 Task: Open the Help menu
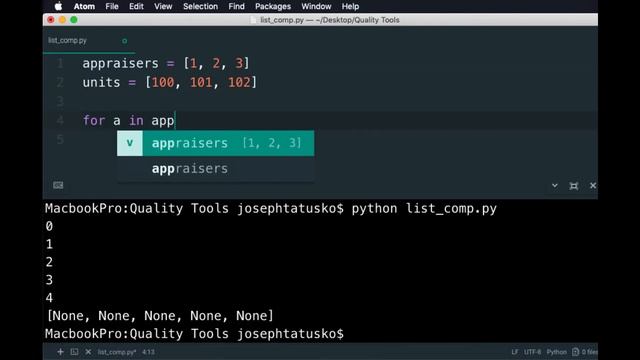(350, 7)
